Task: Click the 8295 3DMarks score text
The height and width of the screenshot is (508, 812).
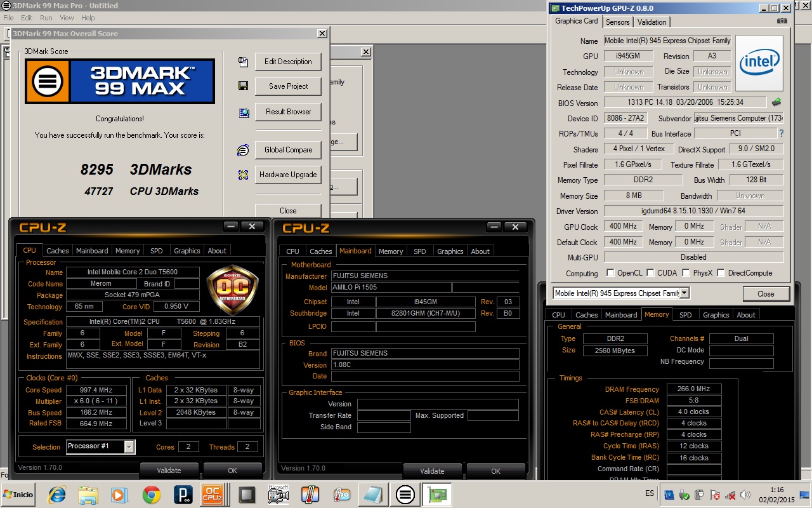Action: coord(136,170)
